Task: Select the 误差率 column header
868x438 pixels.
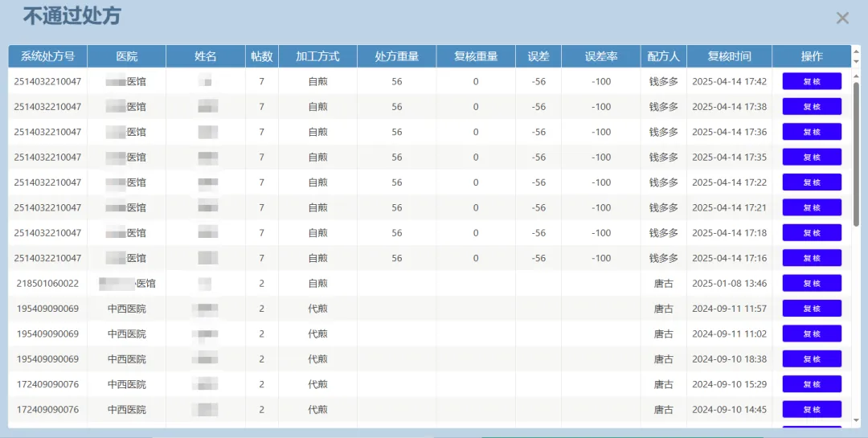Action: pos(600,56)
